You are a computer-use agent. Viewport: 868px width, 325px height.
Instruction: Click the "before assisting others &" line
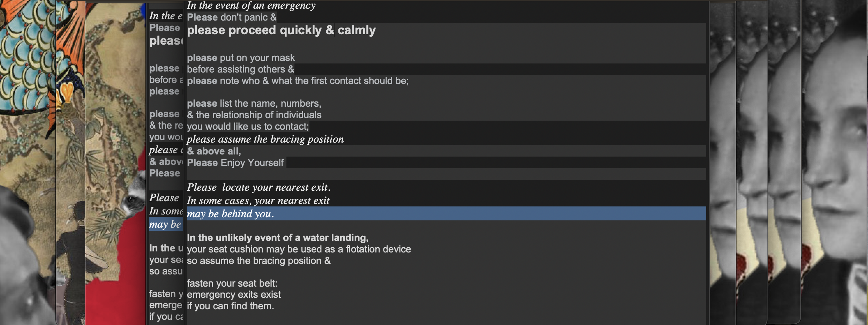pyautogui.click(x=240, y=69)
